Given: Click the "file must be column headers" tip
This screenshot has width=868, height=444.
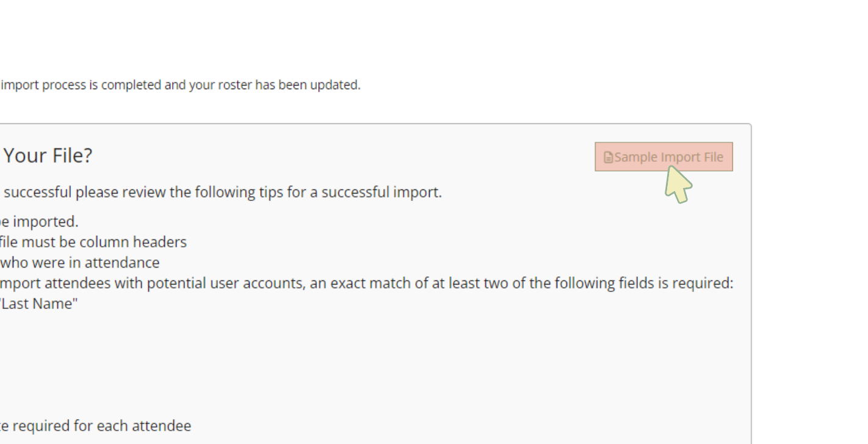Looking at the screenshot, I should 93,242.
